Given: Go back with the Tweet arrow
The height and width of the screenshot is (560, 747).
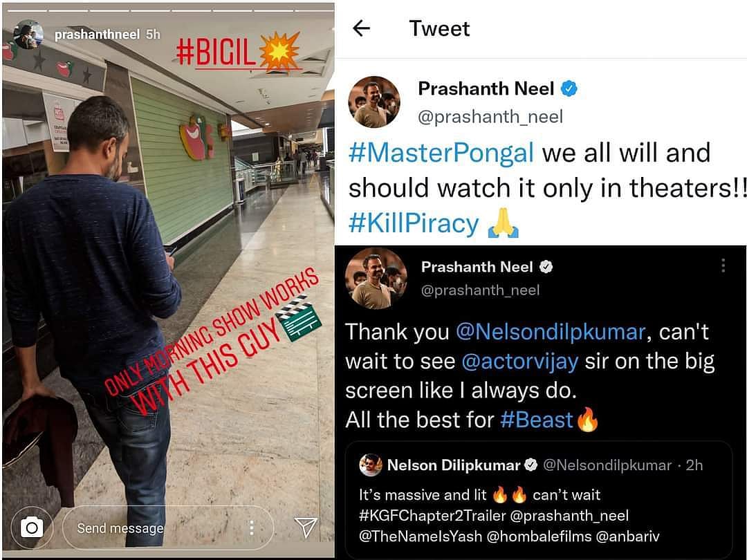Looking at the screenshot, I should (361, 28).
